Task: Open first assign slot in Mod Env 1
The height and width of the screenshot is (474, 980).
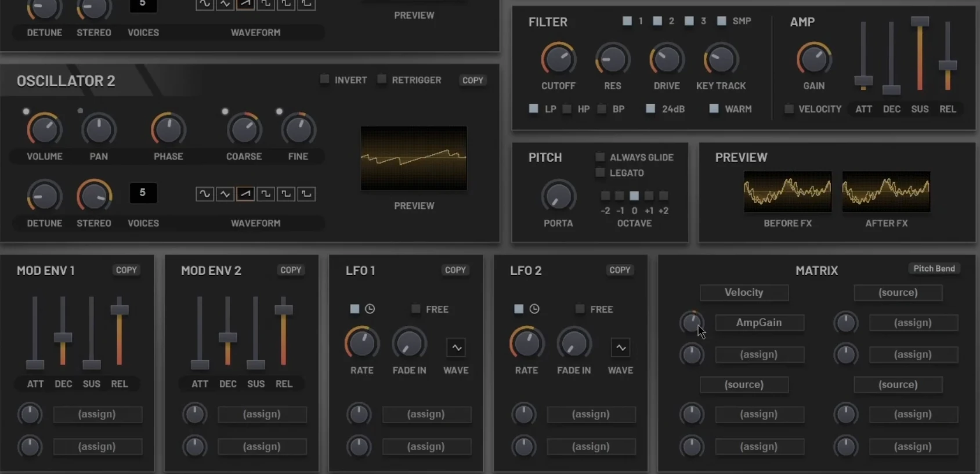Action: (x=97, y=414)
